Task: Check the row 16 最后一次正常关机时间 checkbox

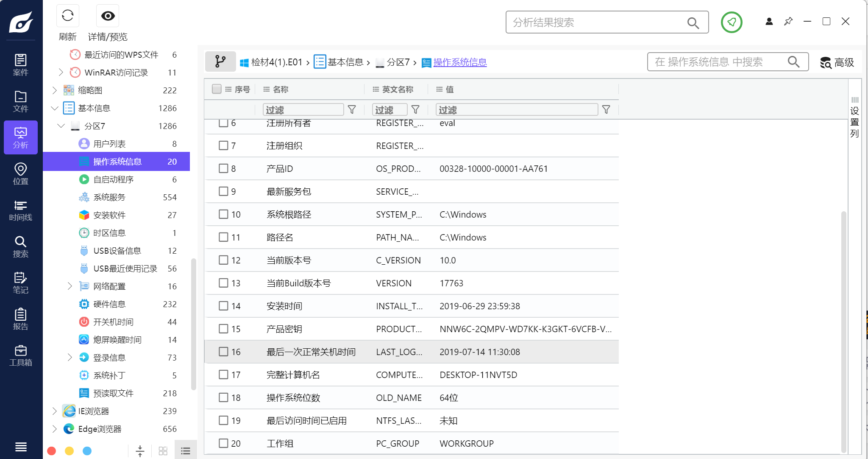Action: (223, 352)
